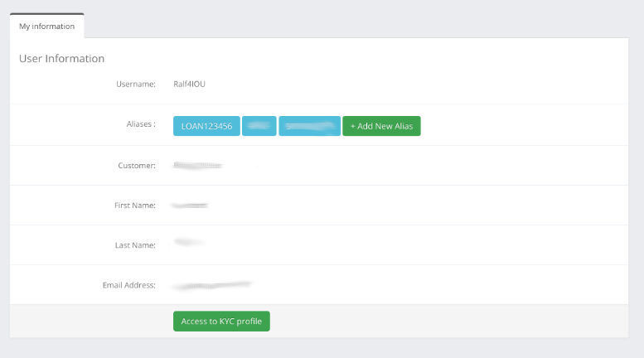Click the Last Name field label

(x=135, y=245)
